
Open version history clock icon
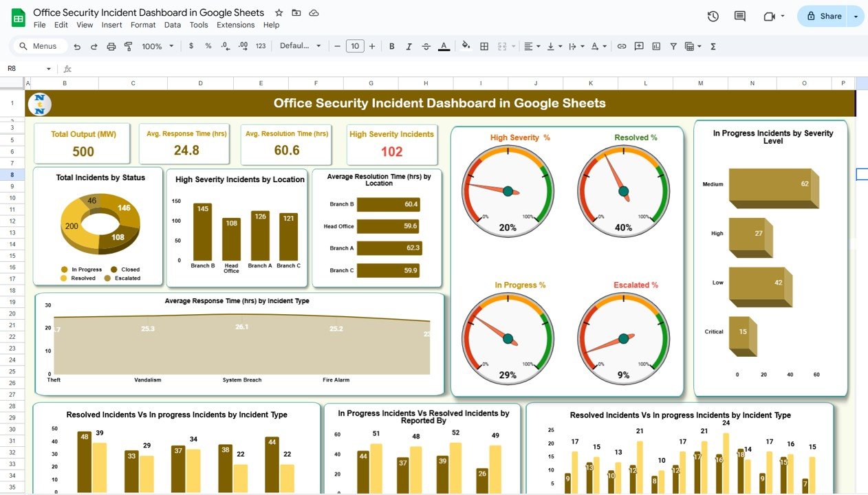713,16
